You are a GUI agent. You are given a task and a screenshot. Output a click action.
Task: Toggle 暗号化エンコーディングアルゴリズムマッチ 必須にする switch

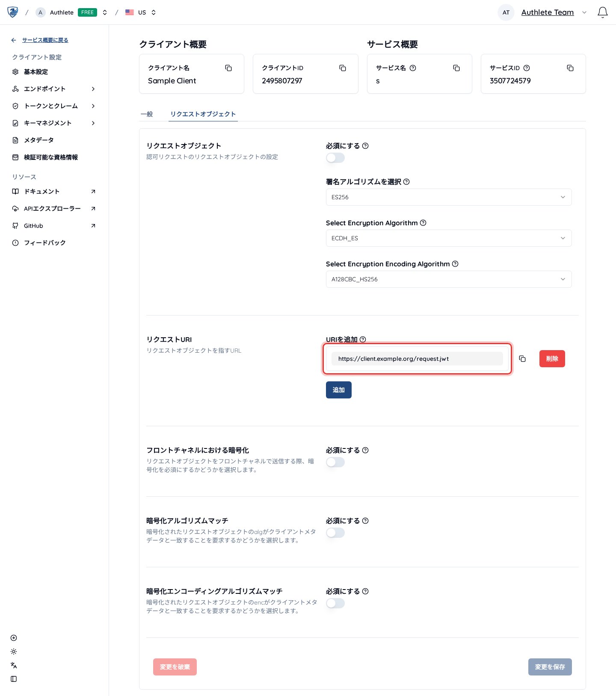(x=335, y=603)
